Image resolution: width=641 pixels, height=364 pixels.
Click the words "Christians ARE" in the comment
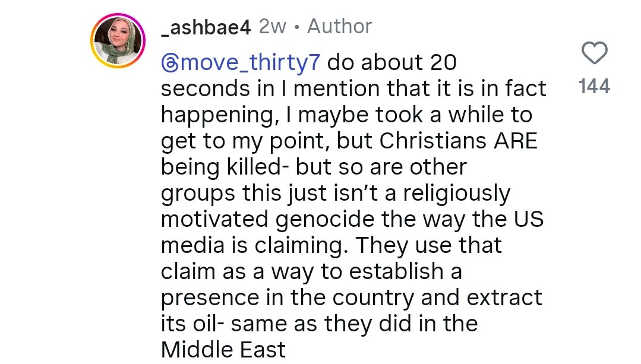(x=459, y=141)
